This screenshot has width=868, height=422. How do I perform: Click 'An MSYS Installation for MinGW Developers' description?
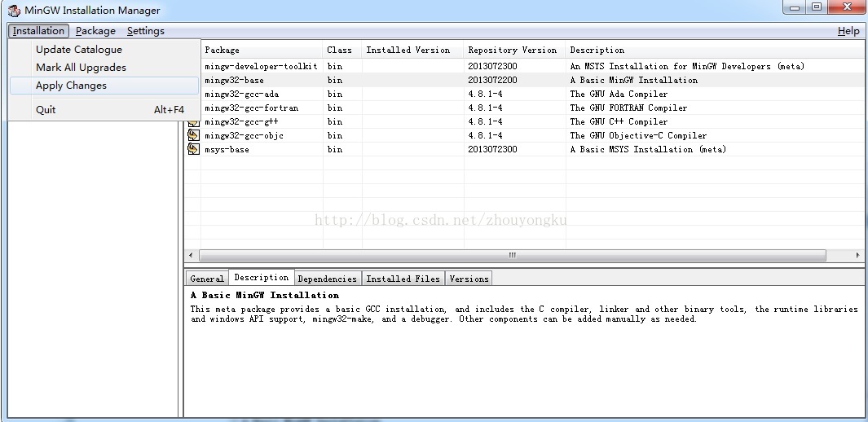pos(687,66)
